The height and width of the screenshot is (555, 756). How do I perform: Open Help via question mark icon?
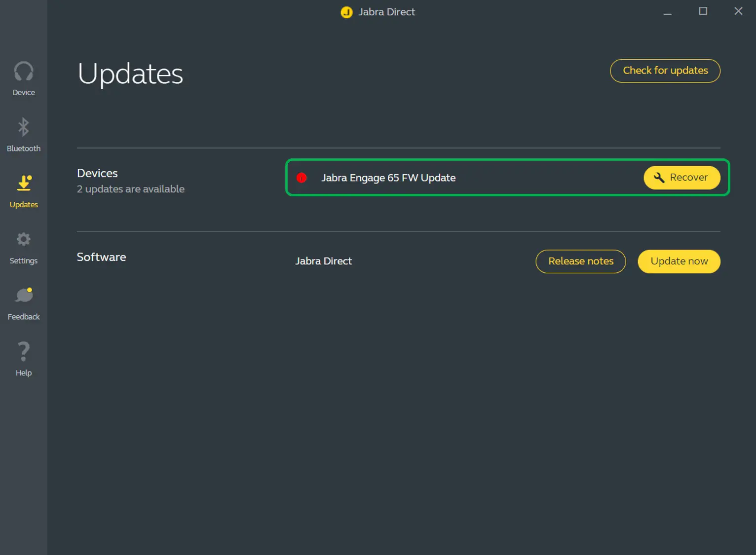click(x=23, y=351)
